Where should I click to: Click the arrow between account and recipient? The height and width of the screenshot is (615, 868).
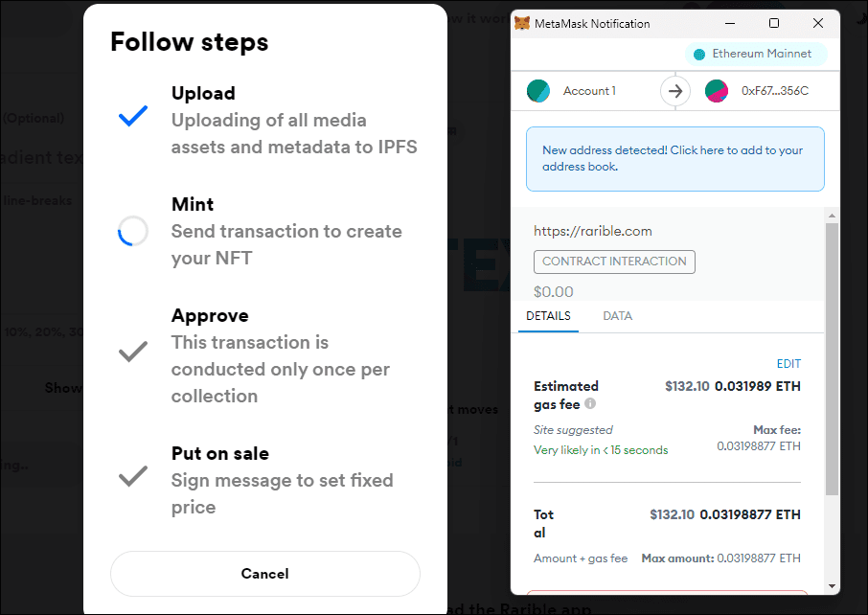(x=674, y=91)
